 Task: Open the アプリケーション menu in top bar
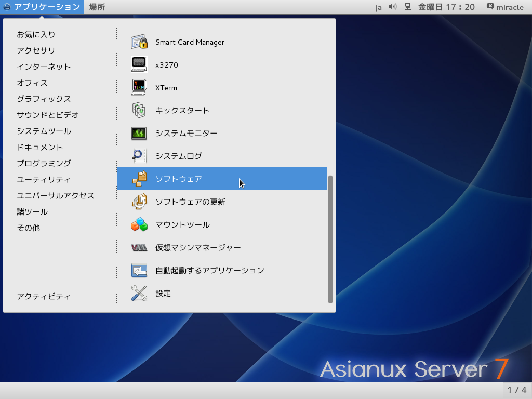(42, 7)
